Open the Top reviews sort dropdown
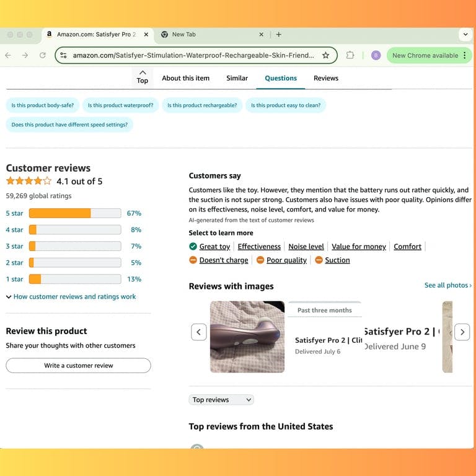Image resolution: width=476 pixels, height=476 pixels. 221,400
